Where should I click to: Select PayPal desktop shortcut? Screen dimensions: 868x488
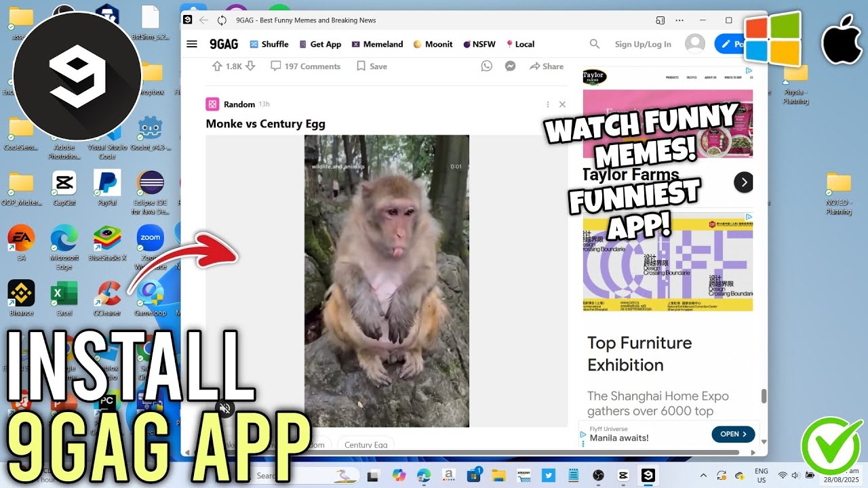click(107, 188)
